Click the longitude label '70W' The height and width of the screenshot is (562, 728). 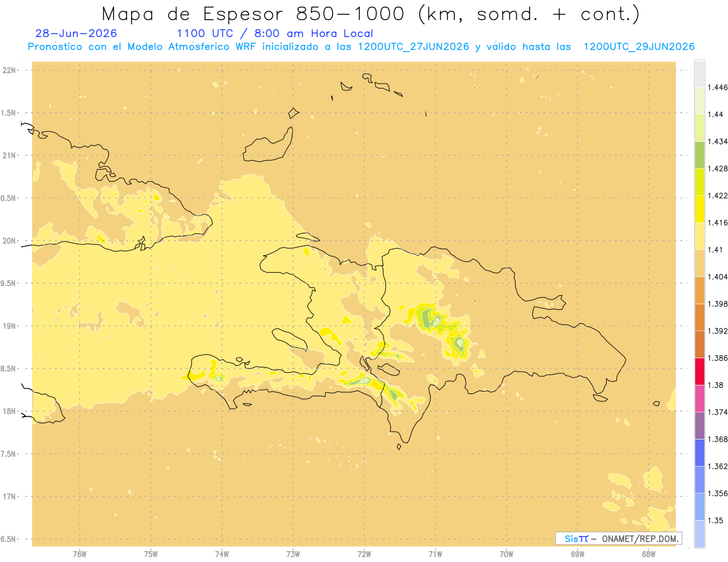pos(506,554)
